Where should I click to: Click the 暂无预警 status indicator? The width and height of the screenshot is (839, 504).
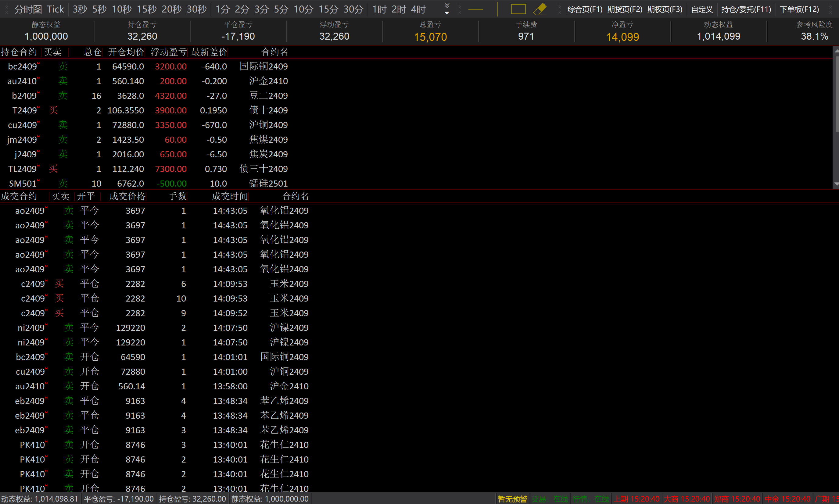512,499
